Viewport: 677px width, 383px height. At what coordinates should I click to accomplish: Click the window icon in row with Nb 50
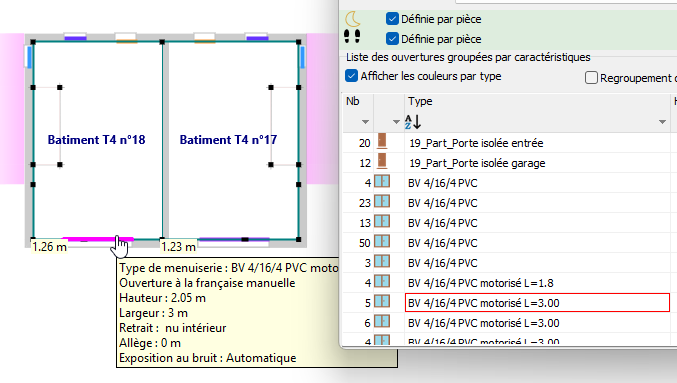382,242
